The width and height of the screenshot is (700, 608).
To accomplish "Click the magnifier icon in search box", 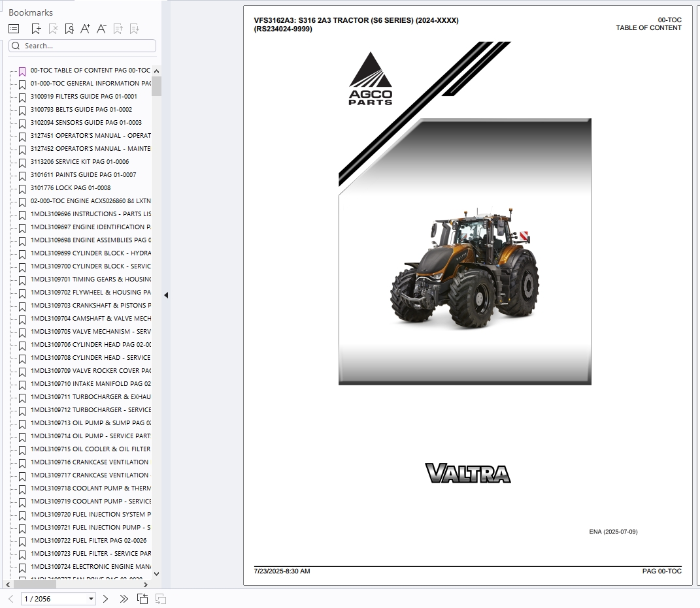I will click(x=16, y=46).
